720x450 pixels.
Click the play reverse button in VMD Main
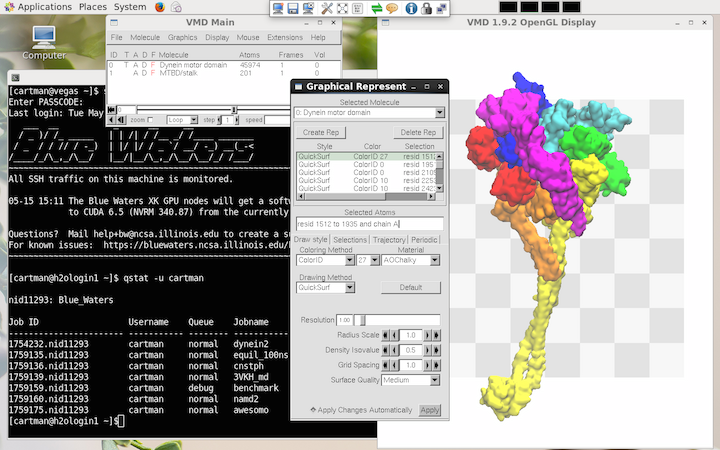tap(112, 120)
